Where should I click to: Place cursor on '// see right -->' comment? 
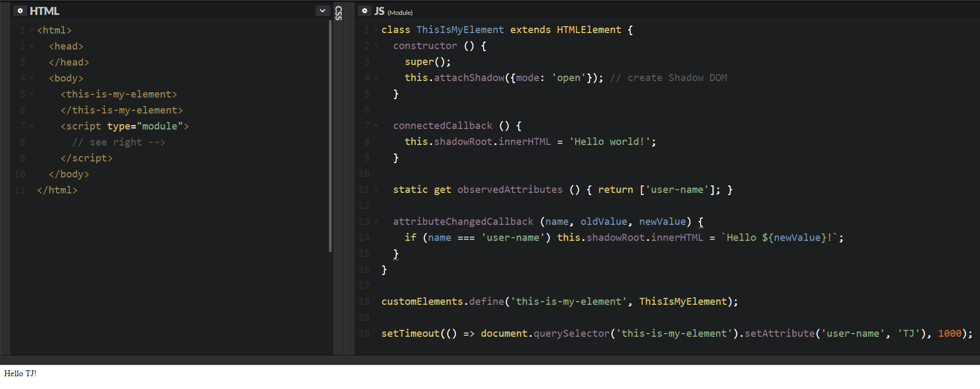tap(119, 142)
